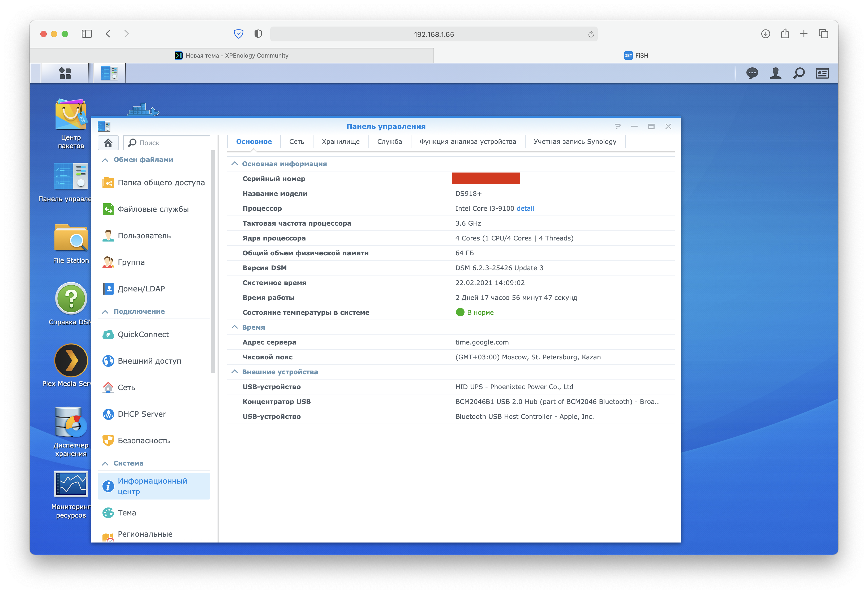Collapse the Basic Information section
The height and width of the screenshot is (594, 868).
pyautogui.click(x=235, y=163)
